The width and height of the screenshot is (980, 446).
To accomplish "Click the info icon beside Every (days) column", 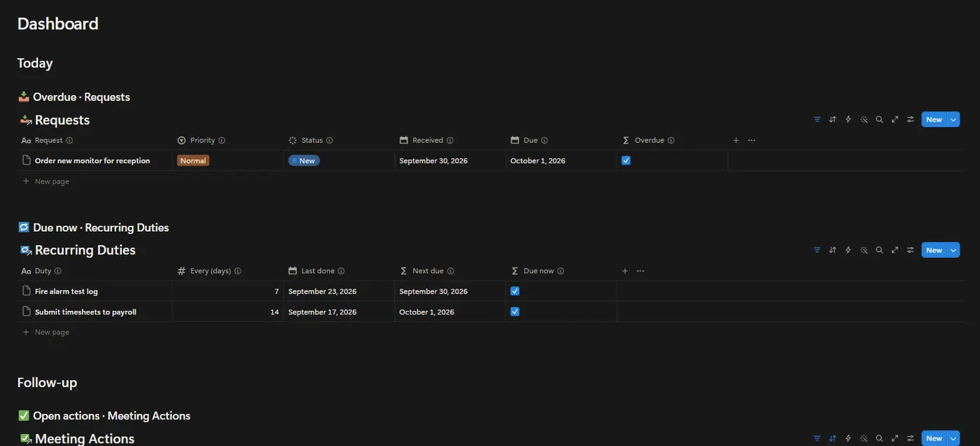I will pyautogui.click(x=238, y=271).
